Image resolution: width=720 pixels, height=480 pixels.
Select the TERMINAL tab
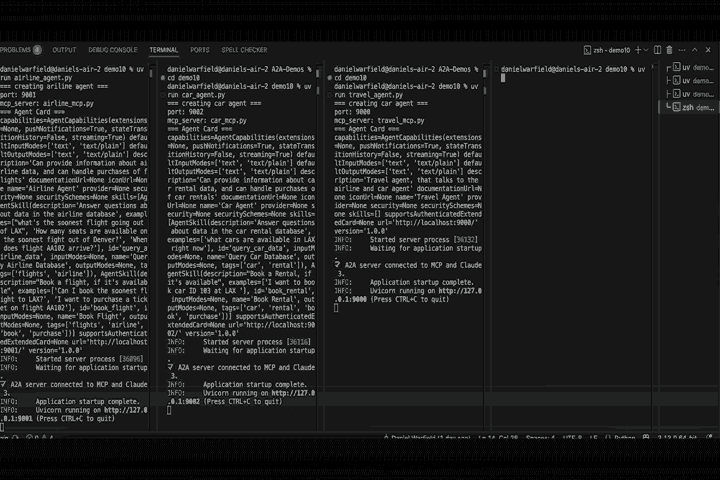[x=163, y=50]
